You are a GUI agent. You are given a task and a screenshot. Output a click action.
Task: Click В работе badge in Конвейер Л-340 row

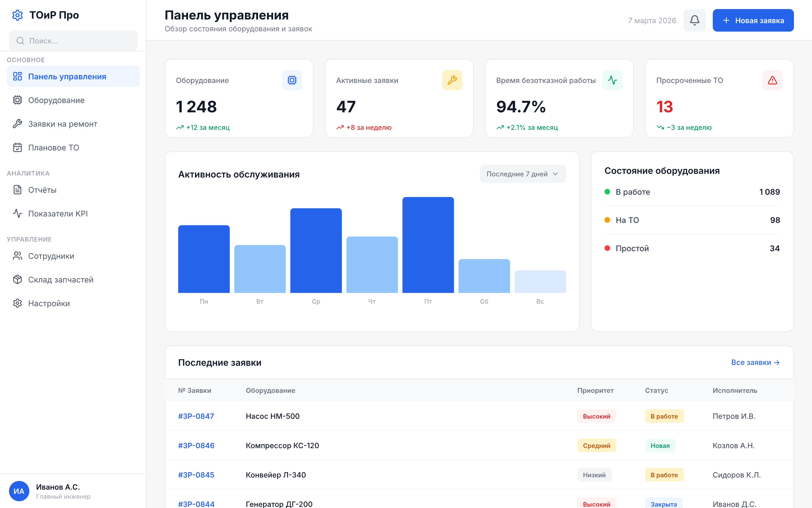(x=664, y=475)
